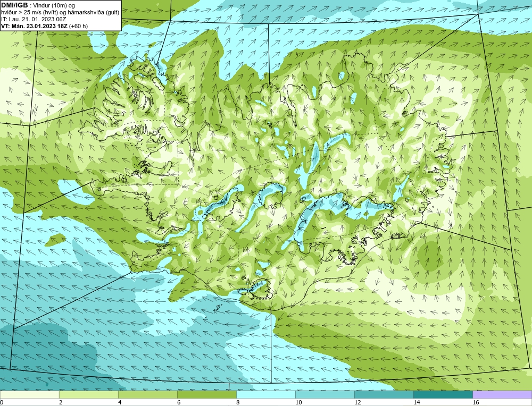Click the 4–6 m/s green legend swatch
The height and width of the screenshot is (406, 532).
pyautogui.click(x=147, y=394)
